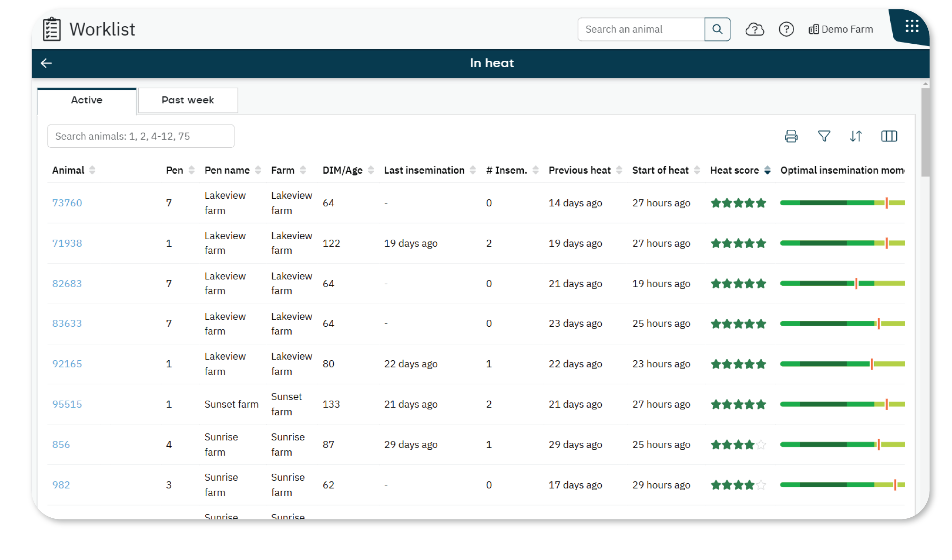Open animal 73760
The width and height of the screenshot is (952, 560).
67,203
